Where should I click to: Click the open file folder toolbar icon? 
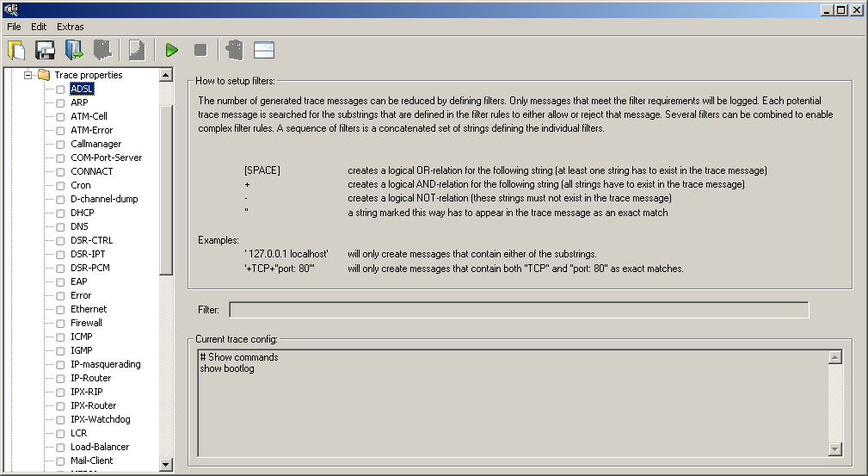click(x=16, y=50)
